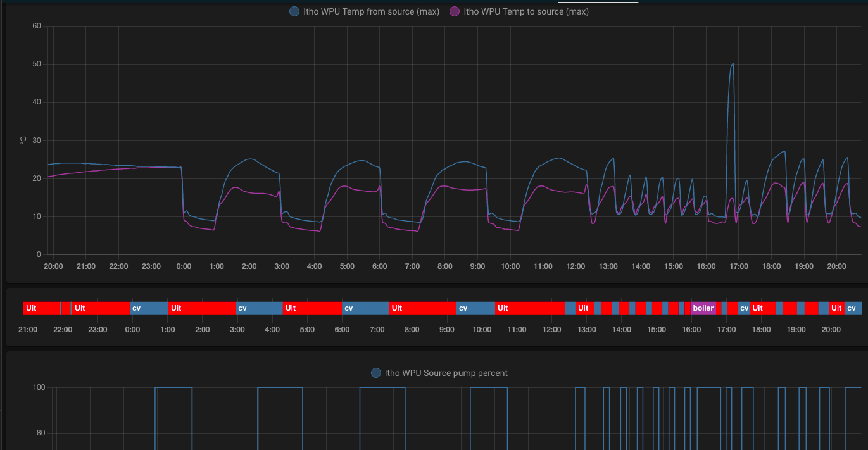Viewport: 868px width, 450px height.
Task: Select the last 'cv' segment at timeline end
Action: [x=853, y=308]
